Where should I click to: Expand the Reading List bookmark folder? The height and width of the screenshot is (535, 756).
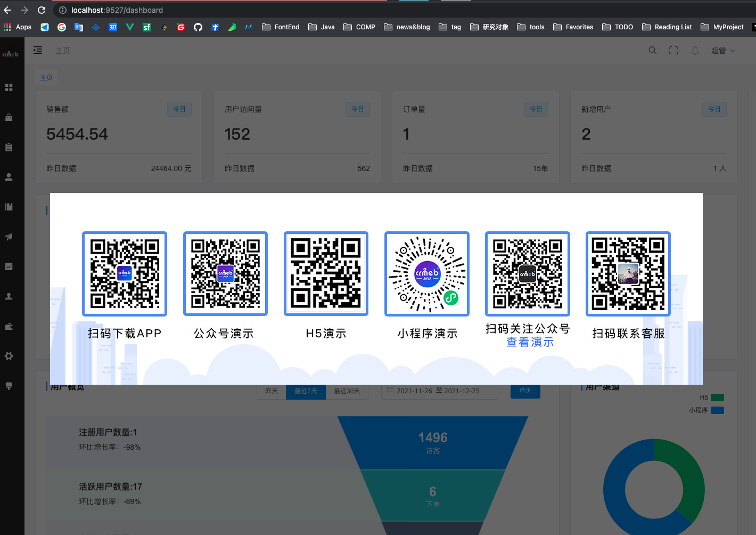pos(667,27)
